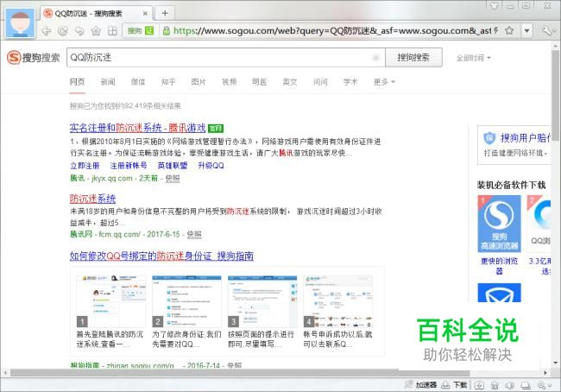The width and height of the screenshot is (561, 392).
Task: Open 快照 for the jkyx.qq.com result
Action: 172,178
